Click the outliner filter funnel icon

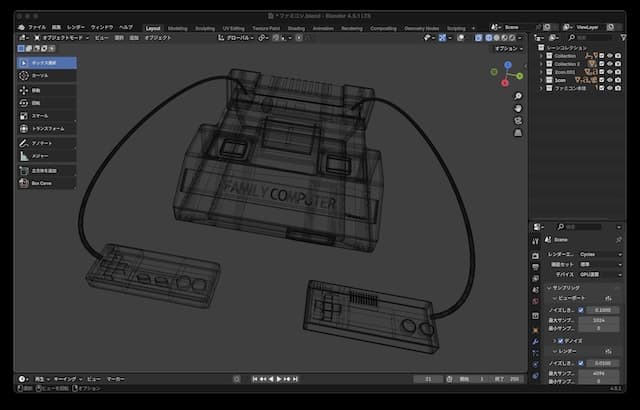pos(623,38)
